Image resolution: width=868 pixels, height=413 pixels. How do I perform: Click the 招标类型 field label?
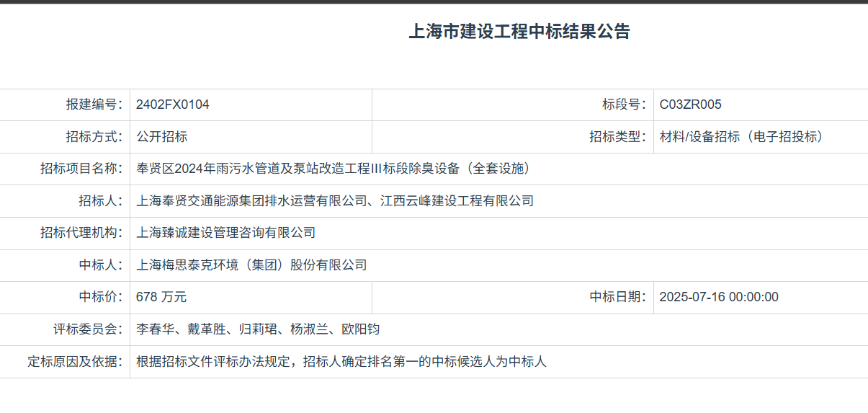[617, 137]
